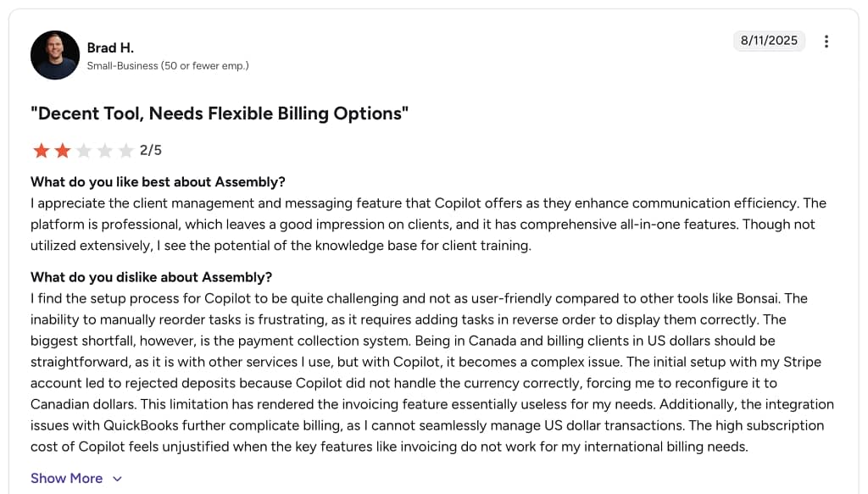Click the fourth gray rating star
The image size is (868, 494).
[x=104, y=151]
